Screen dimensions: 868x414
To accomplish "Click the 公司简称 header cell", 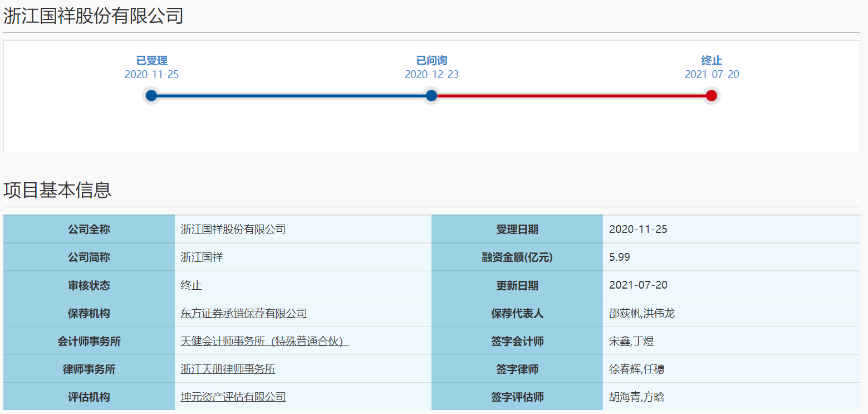I will (x=89, y=257).
